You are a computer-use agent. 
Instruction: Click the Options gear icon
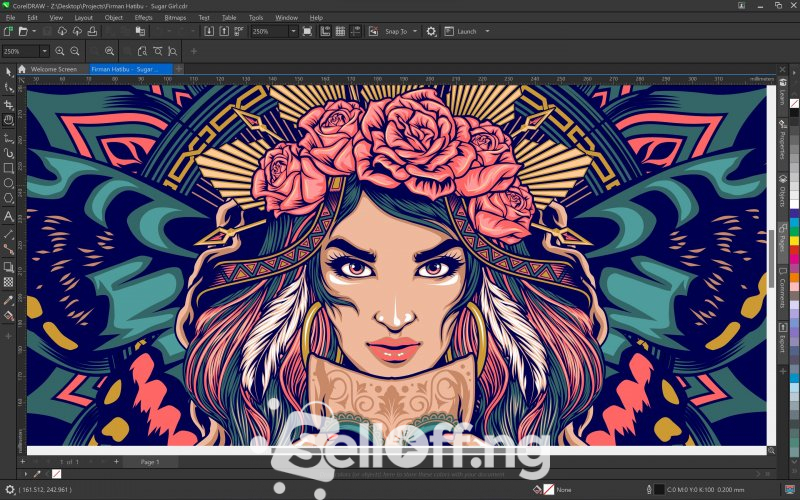point(431,32)
